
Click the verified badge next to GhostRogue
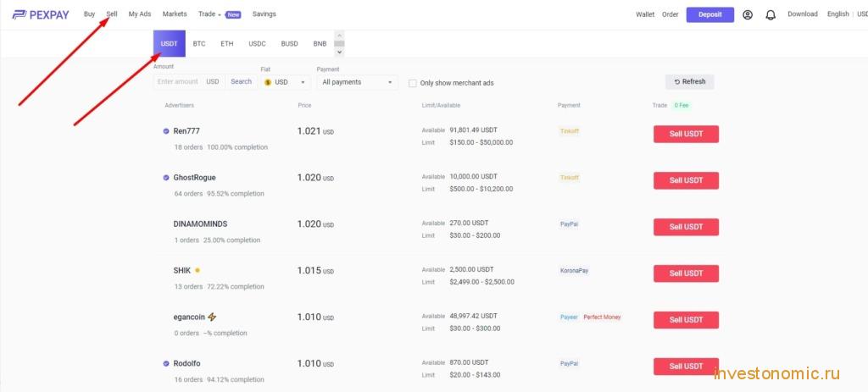coord(166,178)
